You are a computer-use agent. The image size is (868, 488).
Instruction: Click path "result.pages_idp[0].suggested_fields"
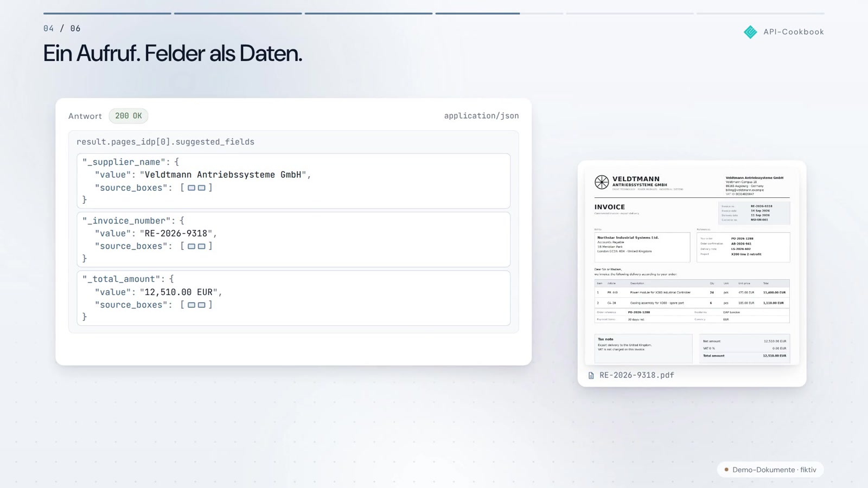165,142
